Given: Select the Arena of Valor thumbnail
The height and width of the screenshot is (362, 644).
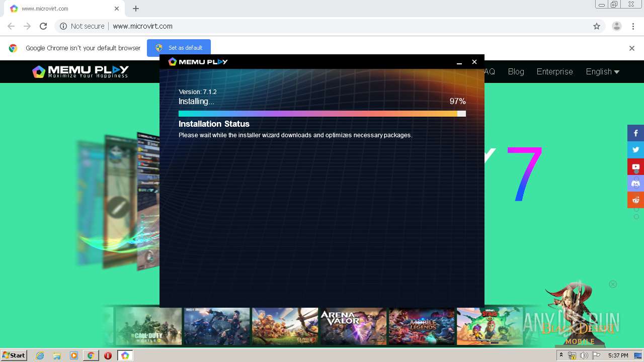Looking at the screenshot, I should [353, 326].
